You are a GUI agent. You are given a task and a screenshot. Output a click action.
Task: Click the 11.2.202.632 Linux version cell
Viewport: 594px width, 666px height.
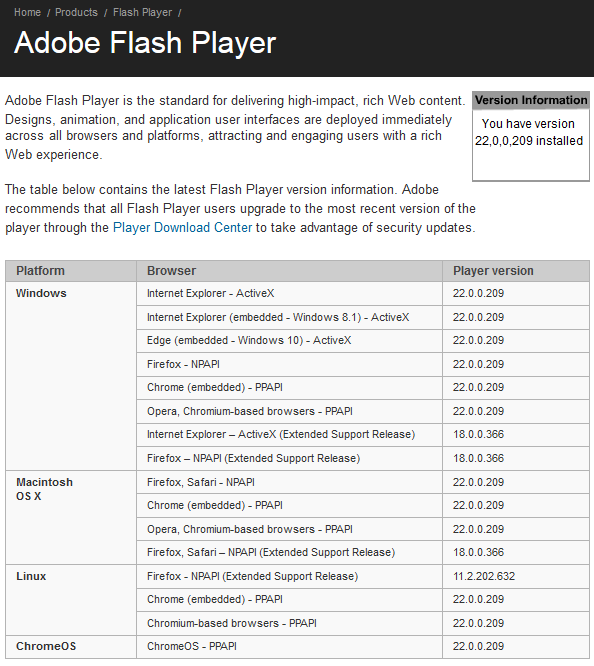pos(516,576)
